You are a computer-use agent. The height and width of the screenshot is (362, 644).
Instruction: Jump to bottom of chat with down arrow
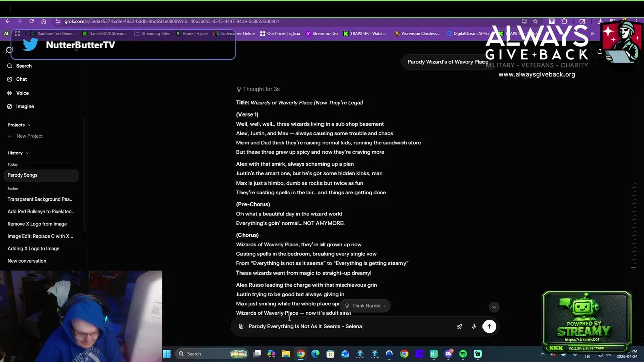[494, 307]
